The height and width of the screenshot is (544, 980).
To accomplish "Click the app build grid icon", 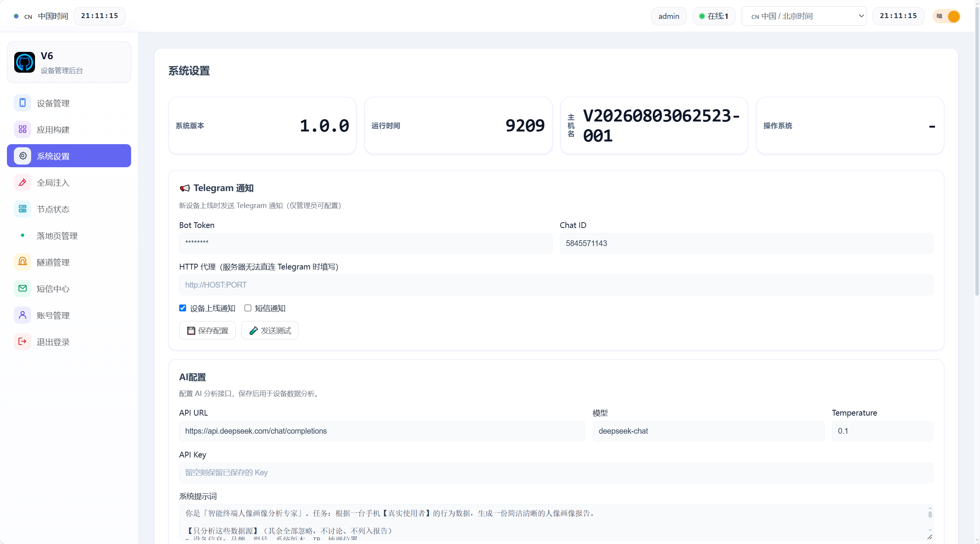I will click(23, 130).
